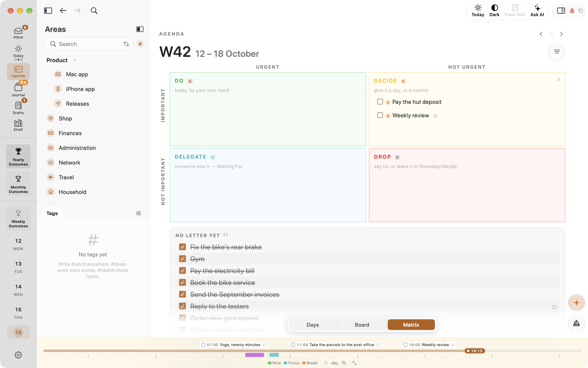Uncheck Fix the bike's rear brake
This screenshot has height=368, width=588.
click(182, 247)
